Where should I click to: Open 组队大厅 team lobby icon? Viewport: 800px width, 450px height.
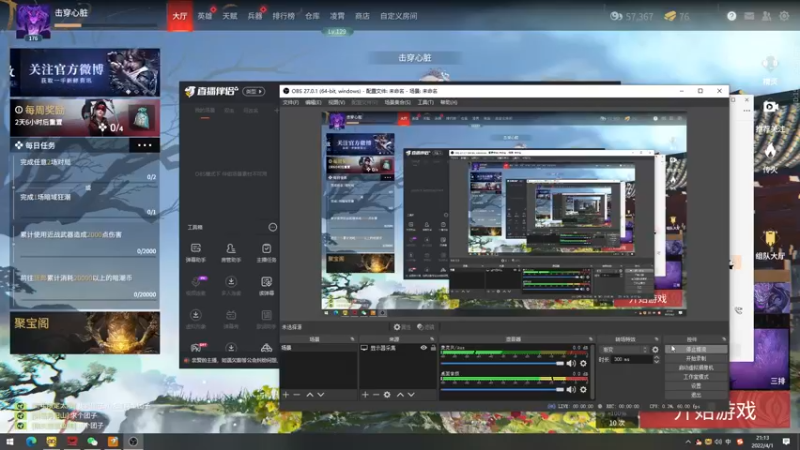(x=770, y=245)
